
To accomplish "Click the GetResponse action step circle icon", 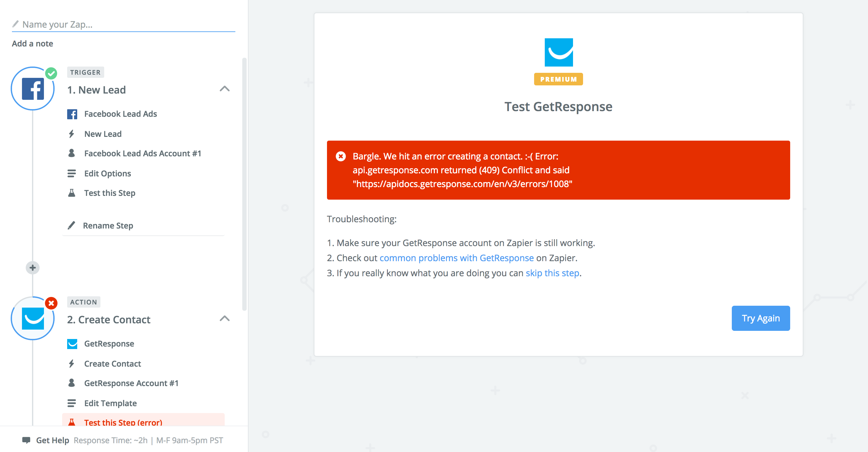I will (x=33, y=319).
